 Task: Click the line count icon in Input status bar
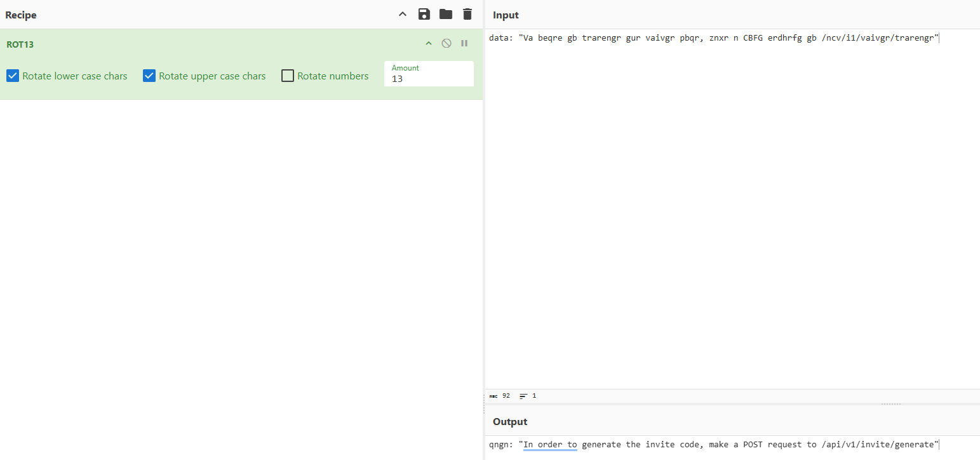(523, 396)
